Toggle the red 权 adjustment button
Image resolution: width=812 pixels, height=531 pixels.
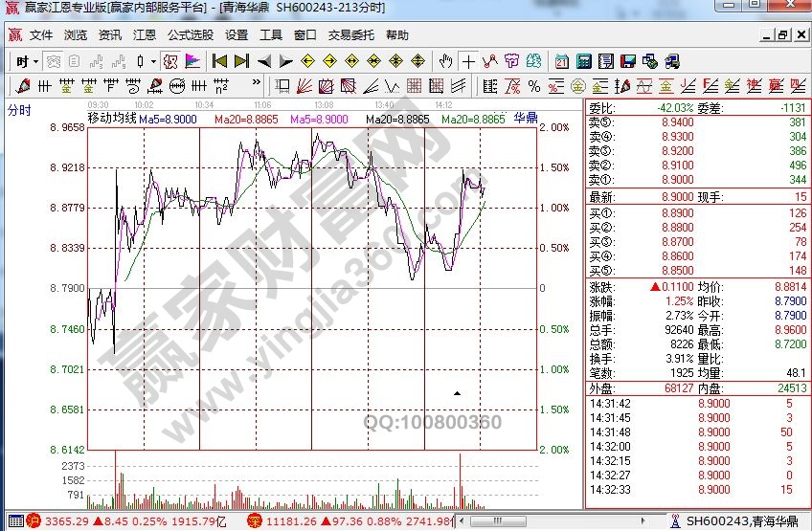tap(169, 61)
